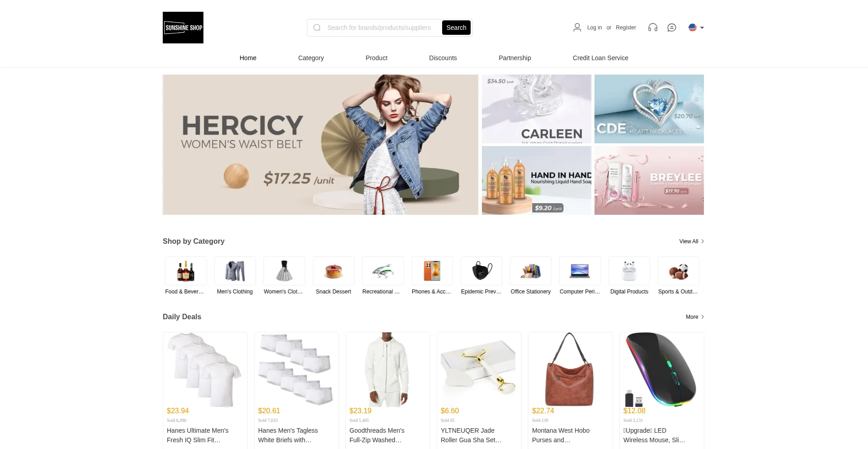The width and height of the screenshot is (868, 449).
Task: Expand View All categories chevron
Action: coord(703,241)
